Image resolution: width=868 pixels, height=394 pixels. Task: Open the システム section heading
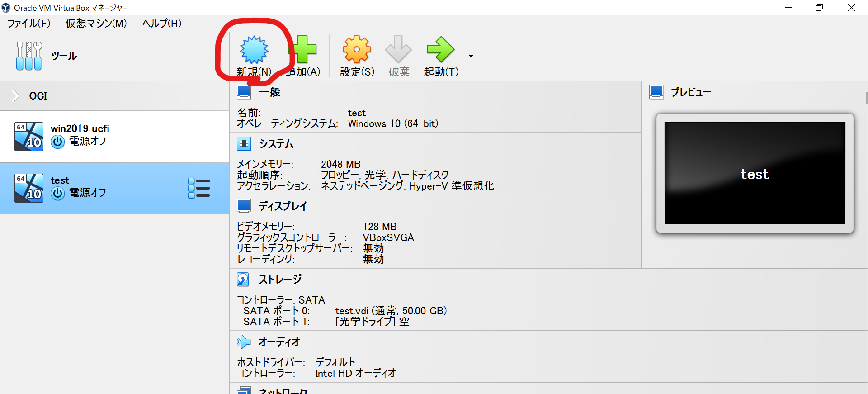pyautogui.click(x=276, y=144)
